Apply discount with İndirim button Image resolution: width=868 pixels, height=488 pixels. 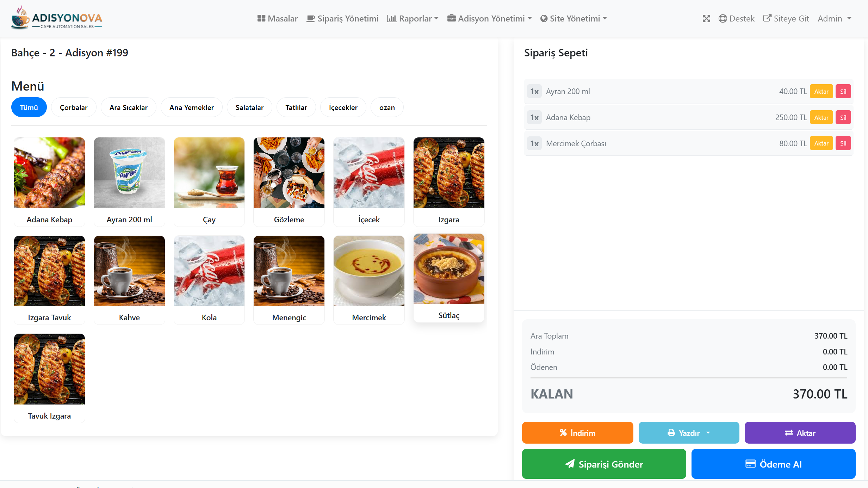click(577, 433)
